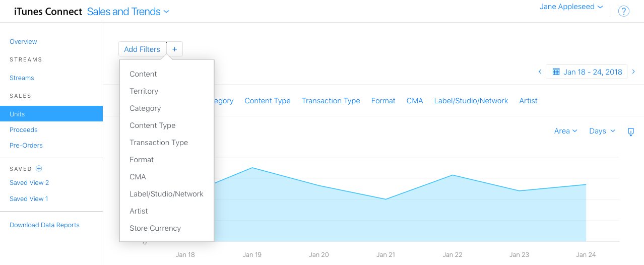The width and height of the screenshot is (644, 265).
Task: Click the download chart data icon
Action: tap(630, 131)
